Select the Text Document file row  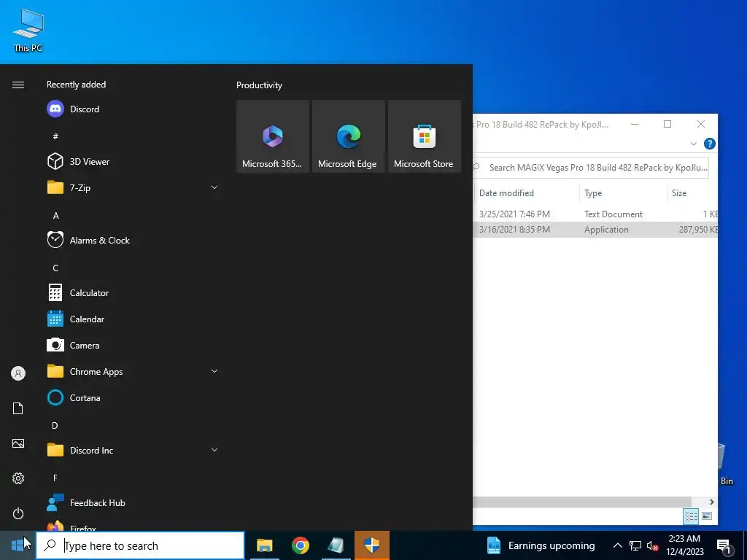(595, 214)
